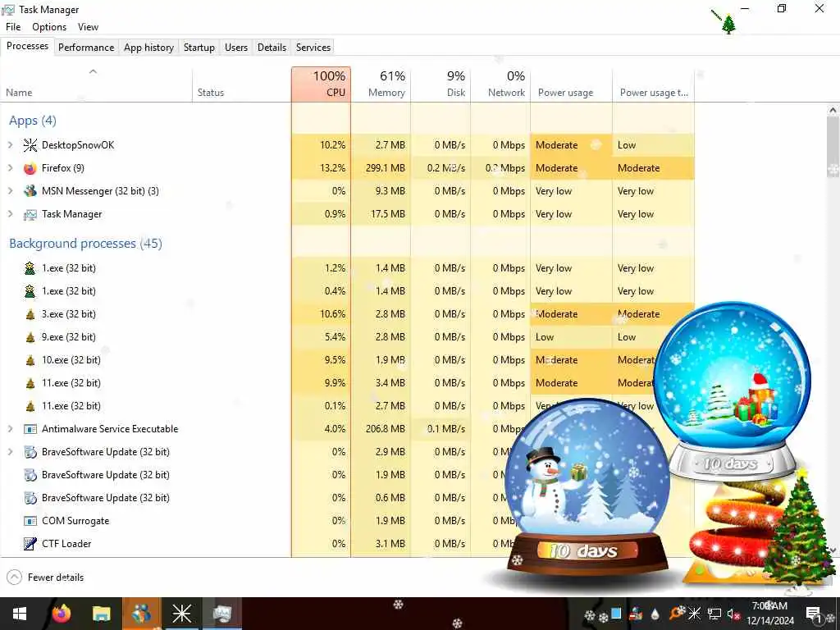This screenshot has height=630, width=840.
Task: Select the COM Surrogate process name
Action: tap(75, 521)
